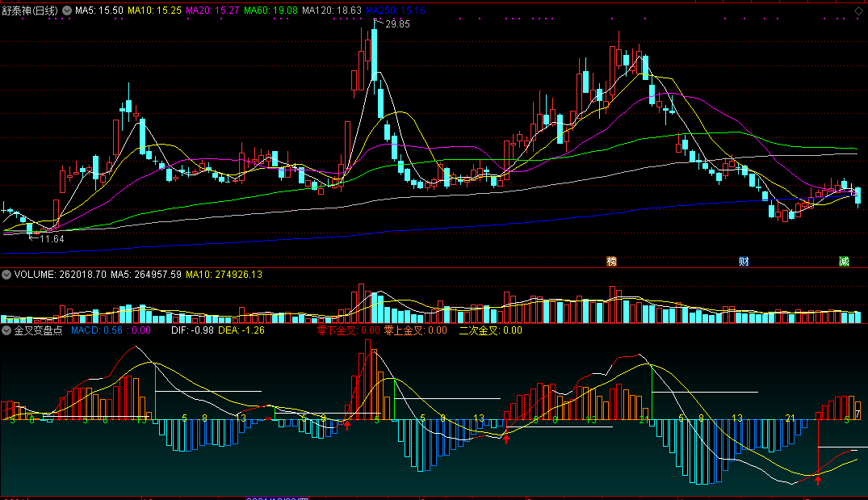Image resolution: width=868 pixels, height=500 pixels.
Task: Click the 二次金叉: 0.00 readout
Action: click(x=490, y=330)
